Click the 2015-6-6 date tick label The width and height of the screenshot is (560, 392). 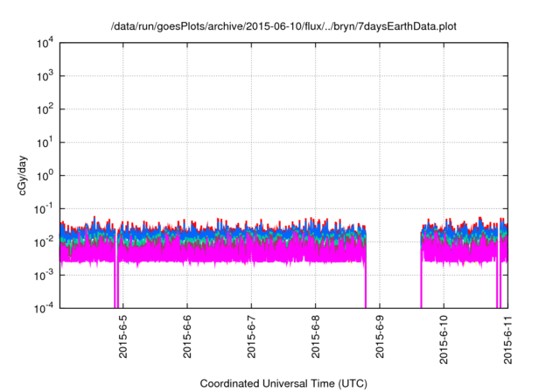coord(187,337)
